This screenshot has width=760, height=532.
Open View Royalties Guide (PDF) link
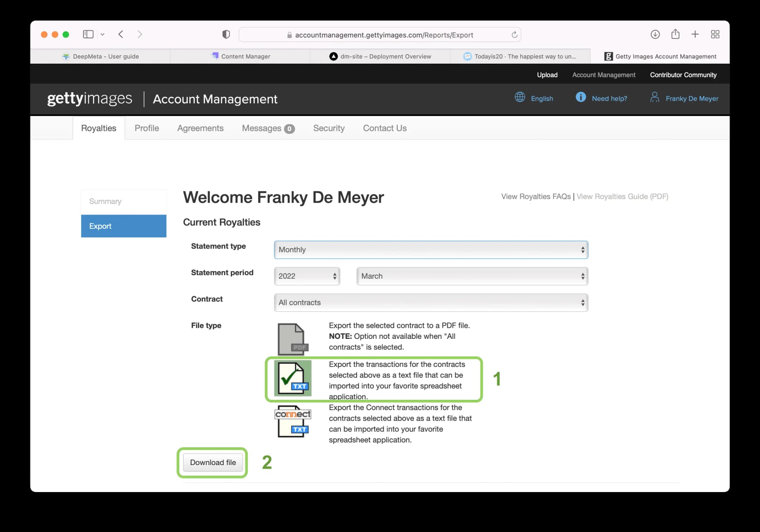(x=622, y=197)
